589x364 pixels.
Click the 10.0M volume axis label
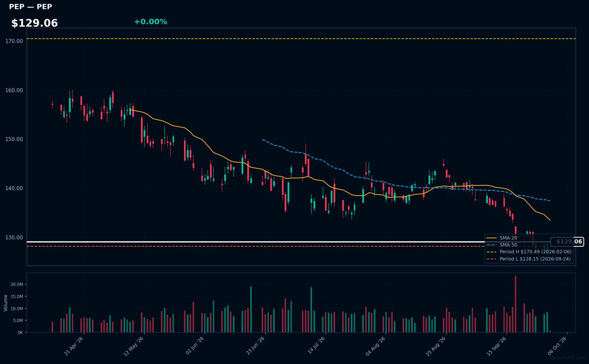click(17, 309)
